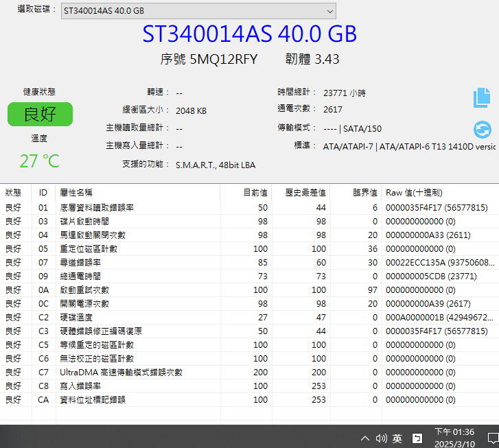
Task: Select the 無法校正的磁區計數 row
Action: point(250,358)
